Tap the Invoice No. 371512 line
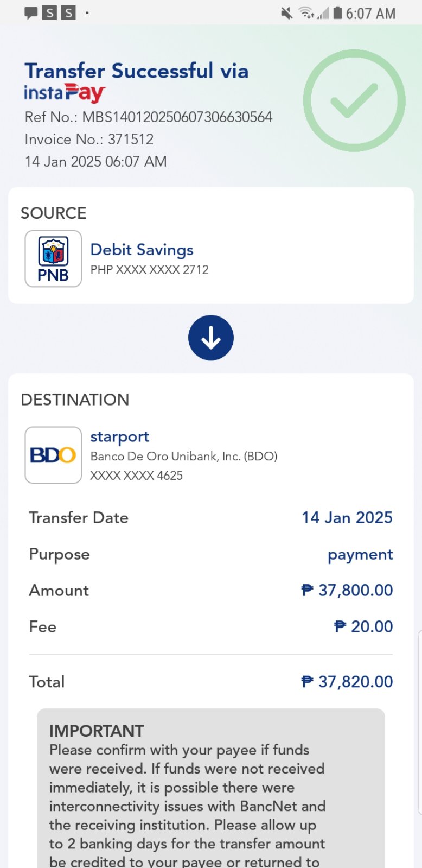 (89, 140)
